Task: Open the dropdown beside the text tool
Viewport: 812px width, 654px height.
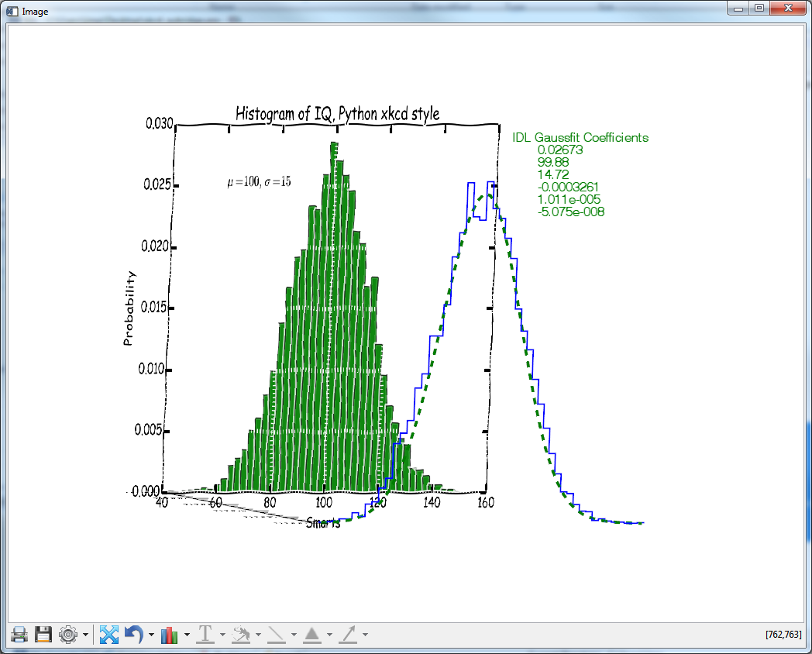Action: tap(222, 635)
